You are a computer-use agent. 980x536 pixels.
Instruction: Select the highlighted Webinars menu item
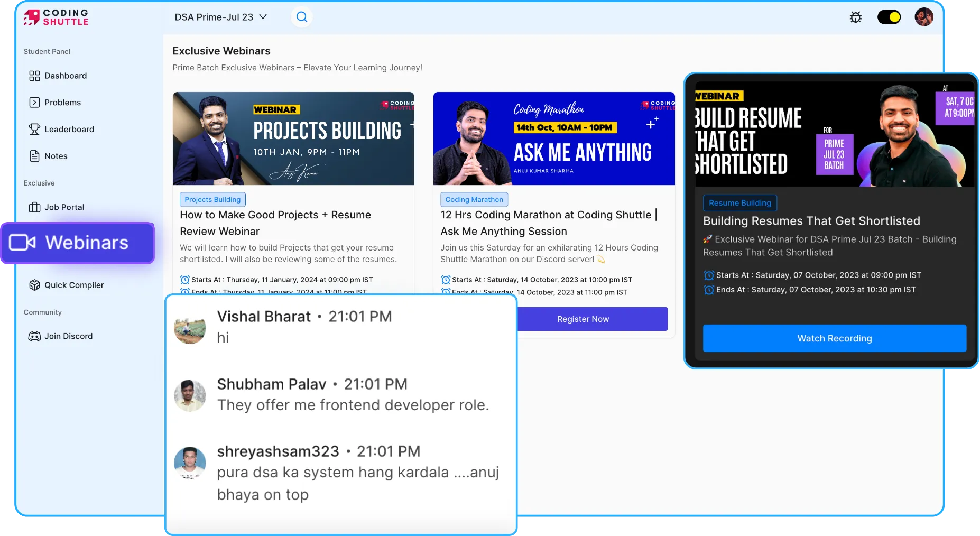pyautogui.click(x=78, y=243)
